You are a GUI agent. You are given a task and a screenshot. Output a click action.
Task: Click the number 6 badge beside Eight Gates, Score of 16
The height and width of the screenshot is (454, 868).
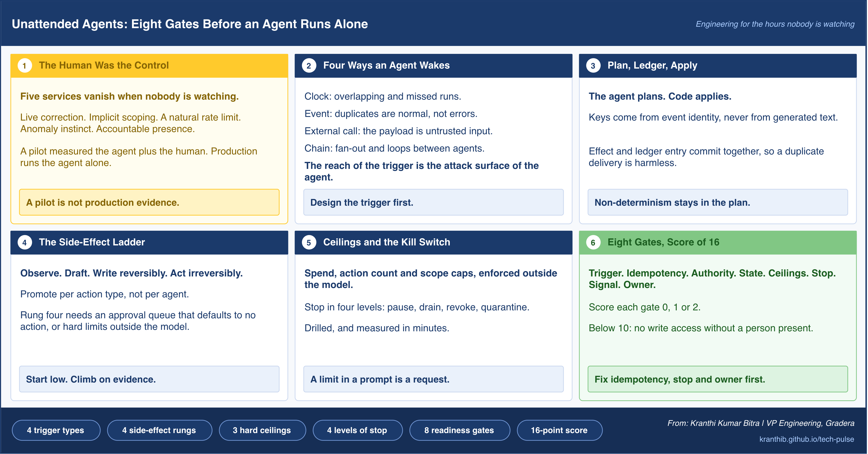coord(593,242)
